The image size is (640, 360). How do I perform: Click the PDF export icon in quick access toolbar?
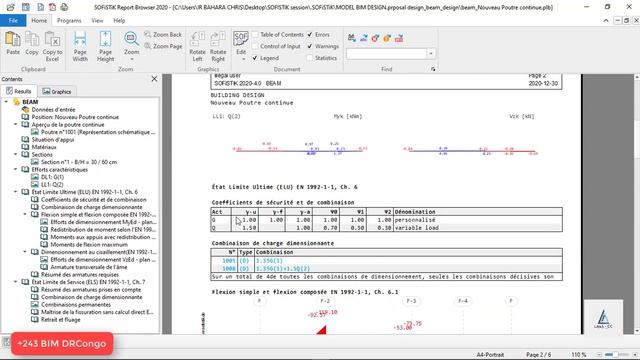pos(52,7)
